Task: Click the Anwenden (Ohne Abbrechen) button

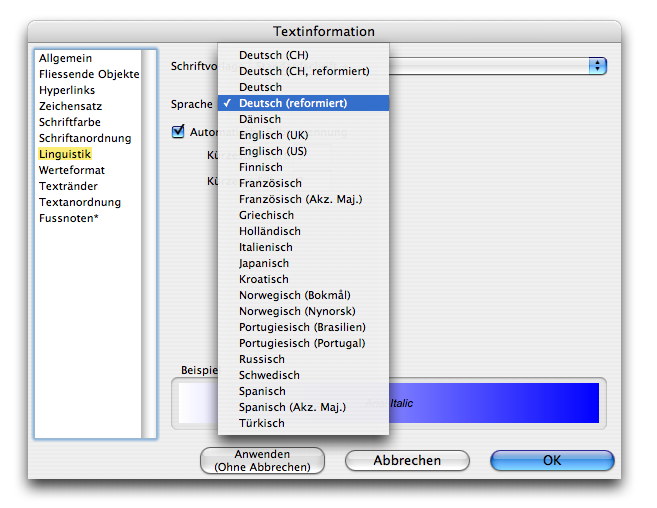Action: 262,460
